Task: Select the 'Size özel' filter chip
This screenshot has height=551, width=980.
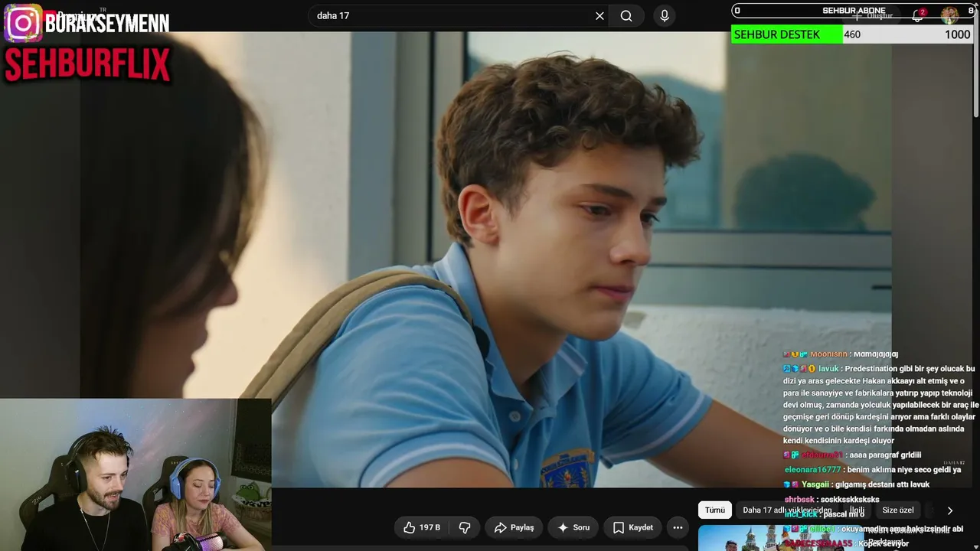Action: pyautogui.click(x=898, y=510)
